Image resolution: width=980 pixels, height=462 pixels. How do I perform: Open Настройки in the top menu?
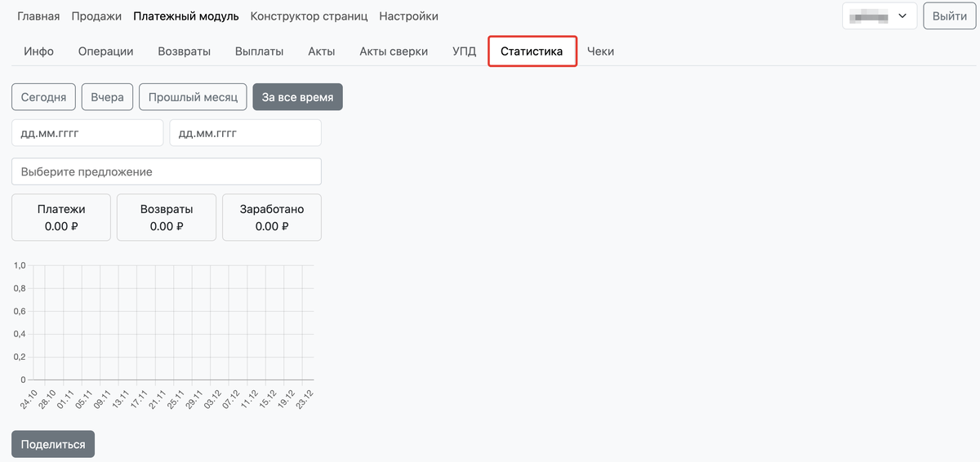408,16
